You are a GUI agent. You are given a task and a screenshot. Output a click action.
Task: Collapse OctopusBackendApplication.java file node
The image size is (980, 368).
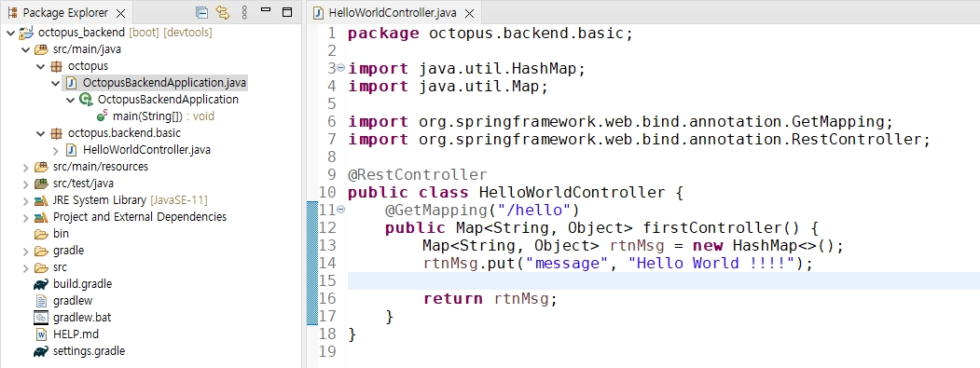(56, 83)
